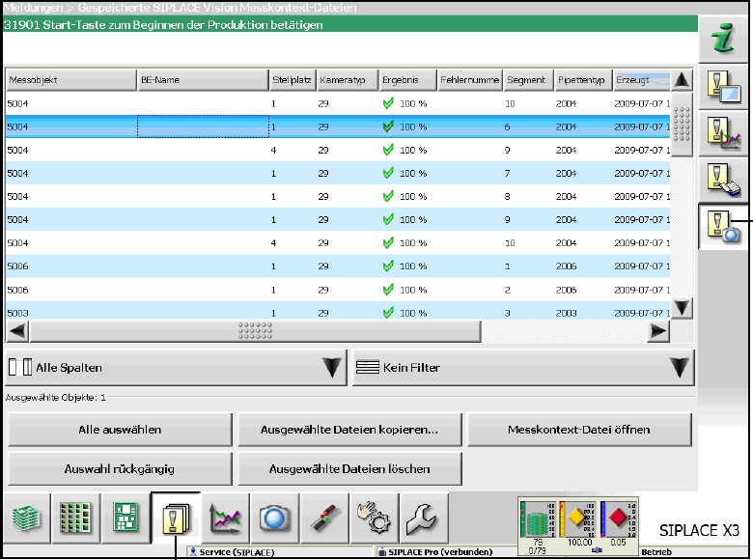Open the green grid feeder view icon
This screenshot has height=560, width=753.
click(75, 518)
